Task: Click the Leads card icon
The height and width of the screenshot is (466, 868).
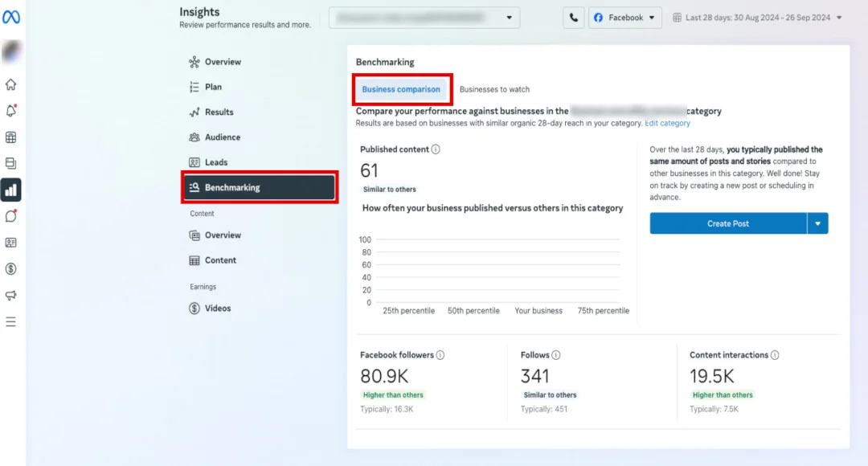Action: (194, 162)
